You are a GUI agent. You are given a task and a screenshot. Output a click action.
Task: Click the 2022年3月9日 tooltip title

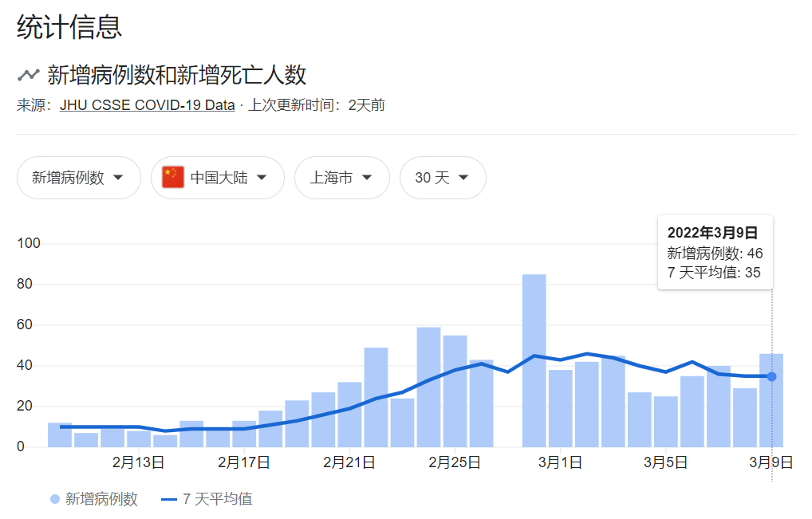712,233
